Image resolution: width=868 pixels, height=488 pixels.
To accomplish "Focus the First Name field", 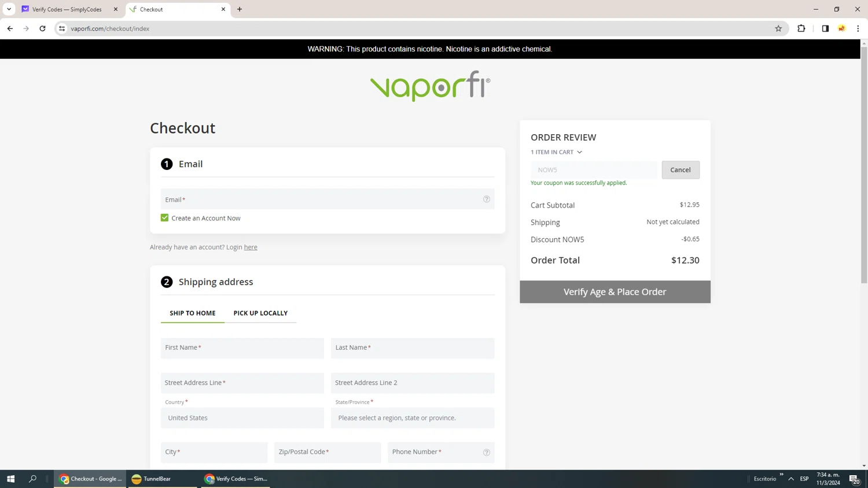I will tap(242, 348).
